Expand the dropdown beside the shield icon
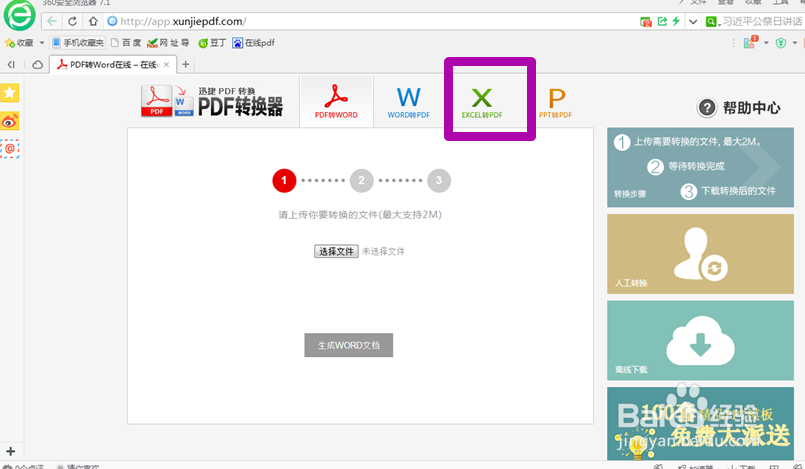 (x=795, y=43)
